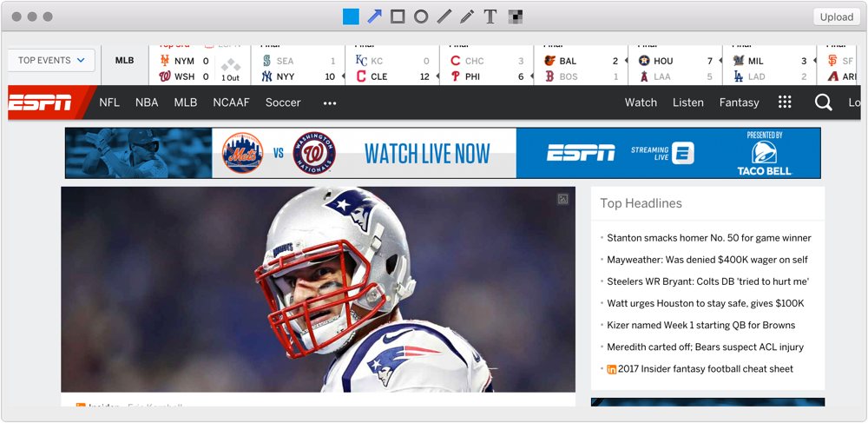Open the SEA vs NYY final score
This screenshot has width=868, height=423.
(x=299, y=65)
